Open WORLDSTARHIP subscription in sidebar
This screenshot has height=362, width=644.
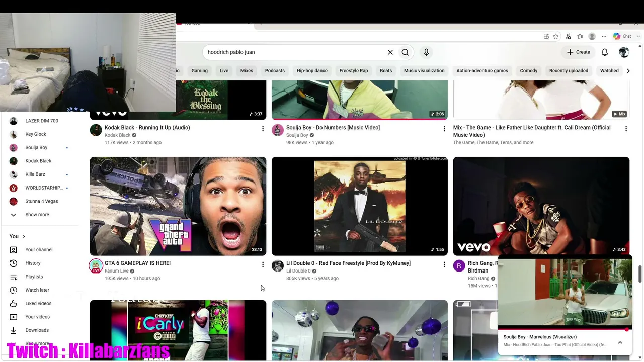click(44, 188)
